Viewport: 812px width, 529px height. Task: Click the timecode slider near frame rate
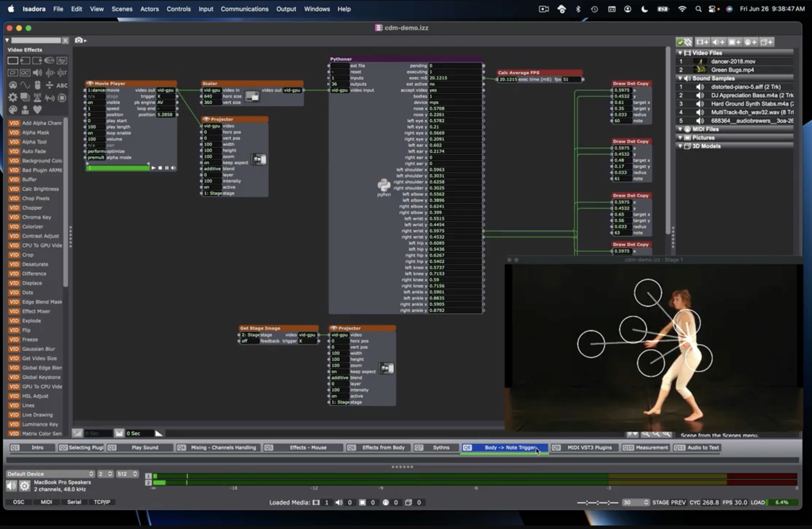click(598, 502)
